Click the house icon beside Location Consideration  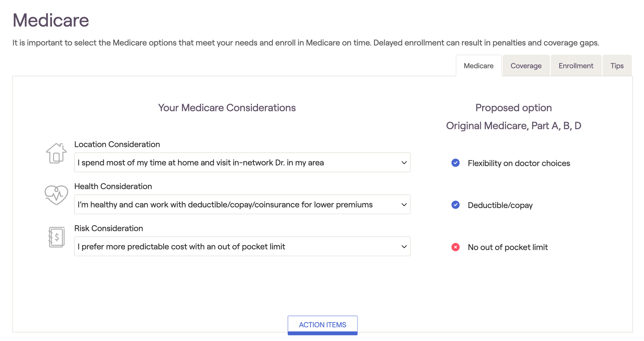(x=56, y=153)
